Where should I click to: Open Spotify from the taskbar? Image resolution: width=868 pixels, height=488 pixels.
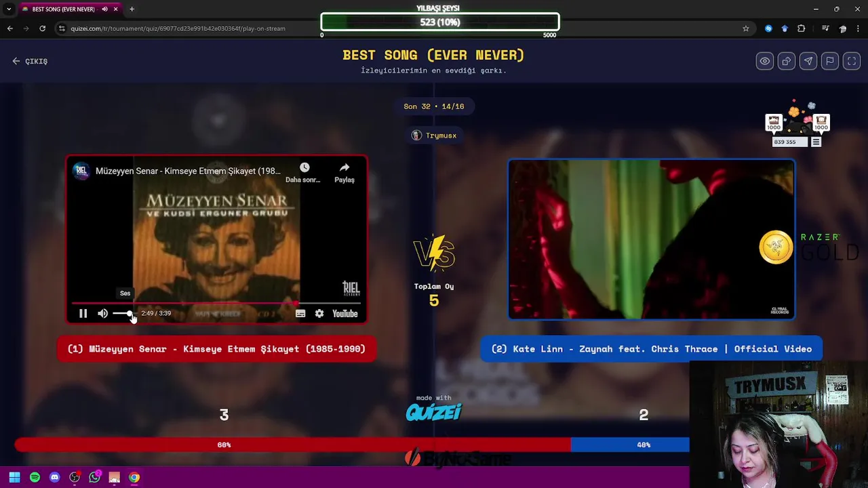click(35, 477)
